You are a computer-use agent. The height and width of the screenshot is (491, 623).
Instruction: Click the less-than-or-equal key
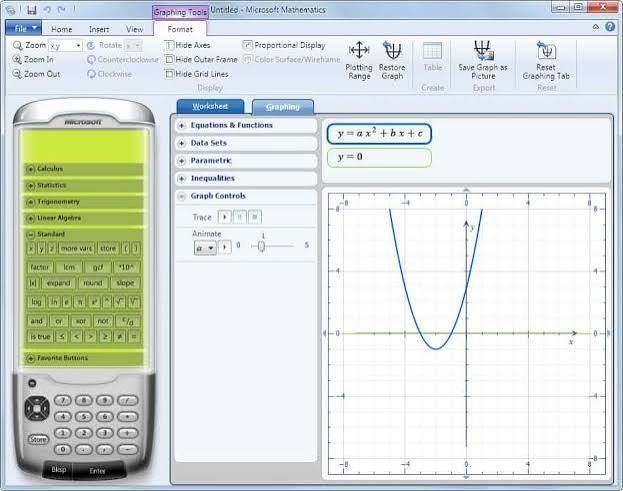coord(61,337)
